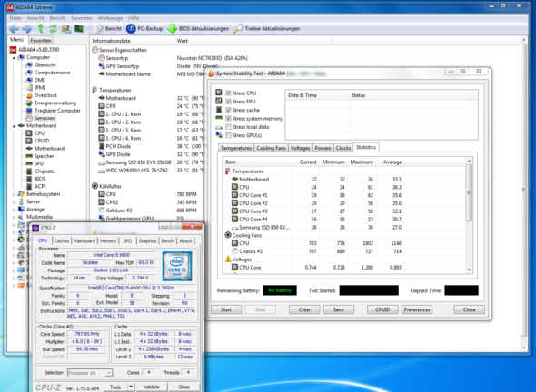Click the users icon in AIDA64 toolbar
The image size is (536, 392).
tap(66, 29)
